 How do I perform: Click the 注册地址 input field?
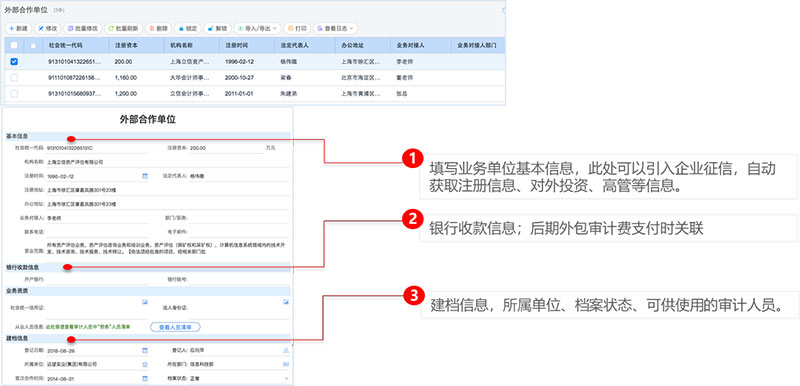coord(167,190)
